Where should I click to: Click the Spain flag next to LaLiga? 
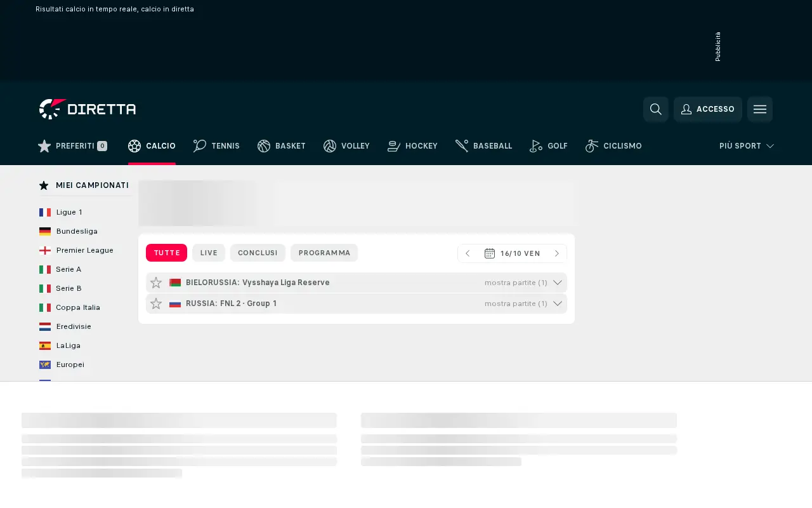click(45, 345)
